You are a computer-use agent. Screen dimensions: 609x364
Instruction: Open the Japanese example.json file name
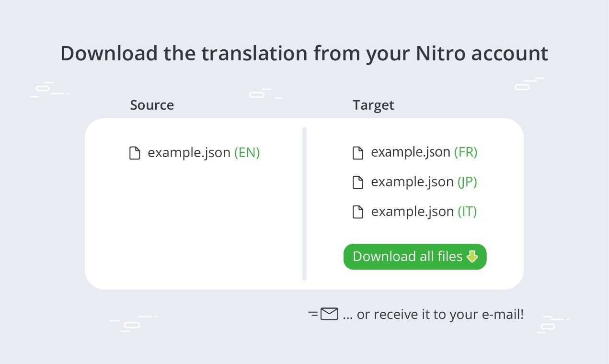tap(412, 182)
